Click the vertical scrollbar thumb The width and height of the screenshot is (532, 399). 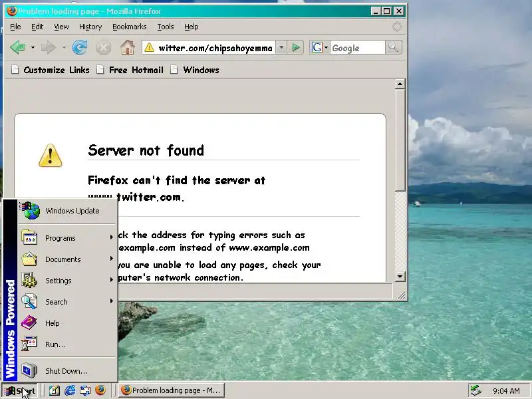(400, 140)
